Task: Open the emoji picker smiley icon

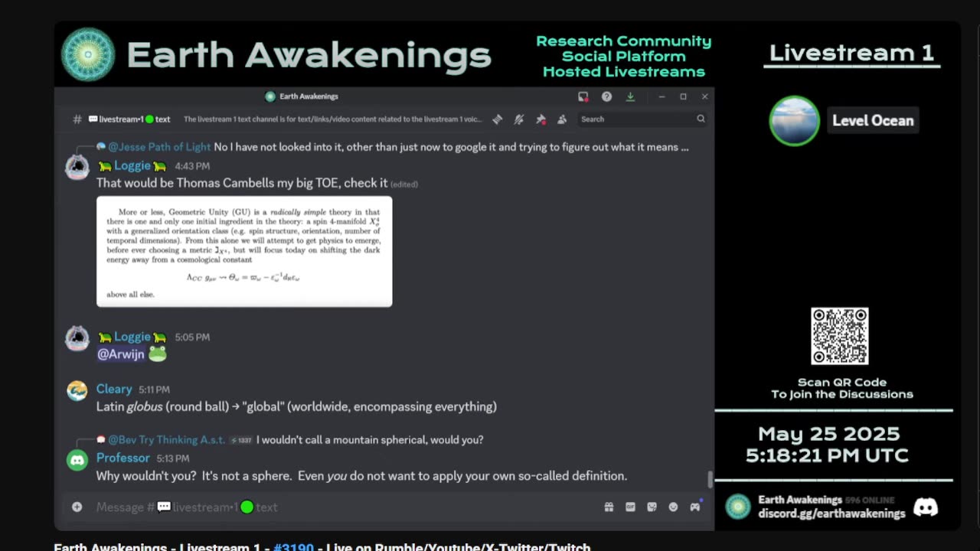Action: pyautogui.click(x=673, y=507)
